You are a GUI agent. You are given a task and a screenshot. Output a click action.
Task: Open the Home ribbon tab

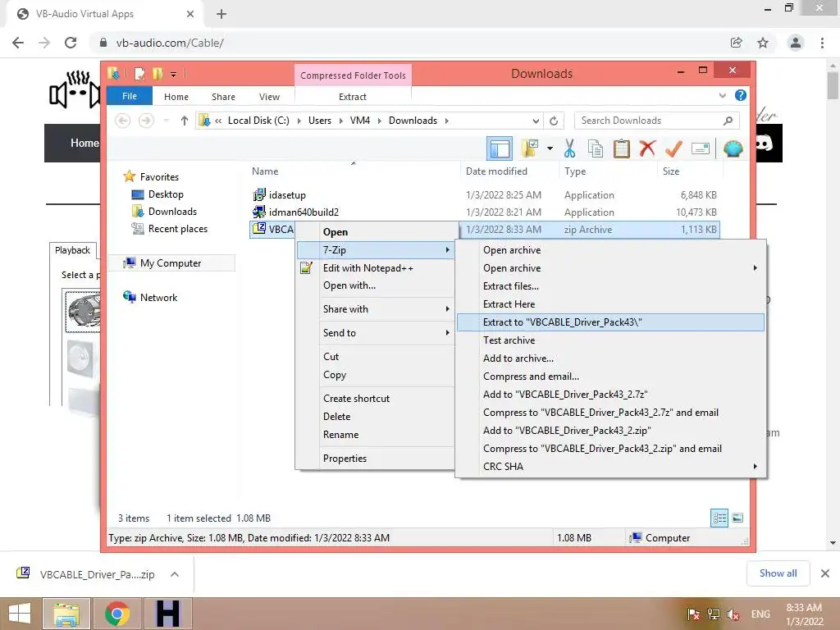(176, 97)
